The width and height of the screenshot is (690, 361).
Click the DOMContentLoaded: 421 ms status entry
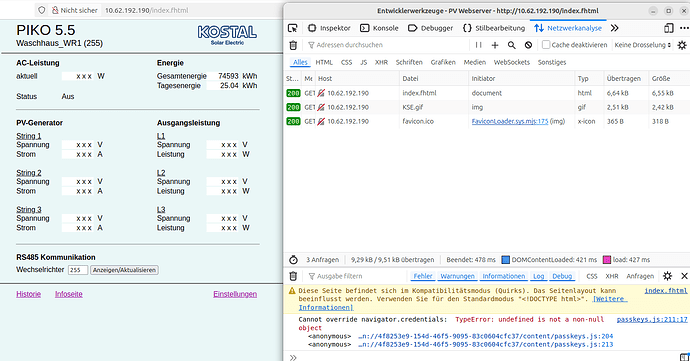point(550,260)
